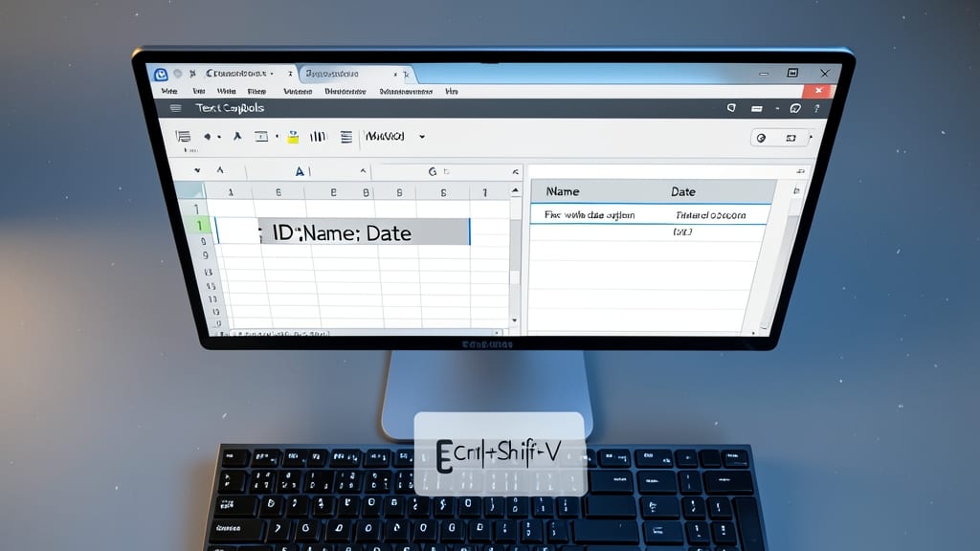The width and height of the screenshot is (980, 551).
Task: Click the select-all corner of the grid
Action: click(190, 190)
